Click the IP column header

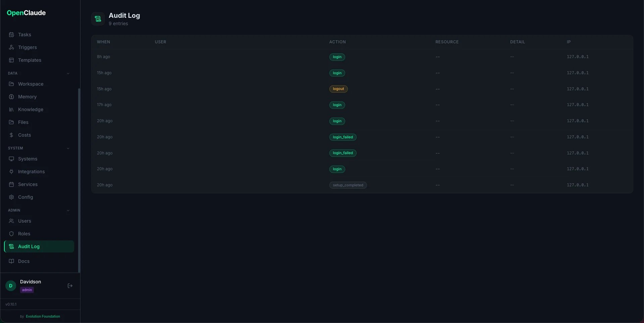pos(569,42)
